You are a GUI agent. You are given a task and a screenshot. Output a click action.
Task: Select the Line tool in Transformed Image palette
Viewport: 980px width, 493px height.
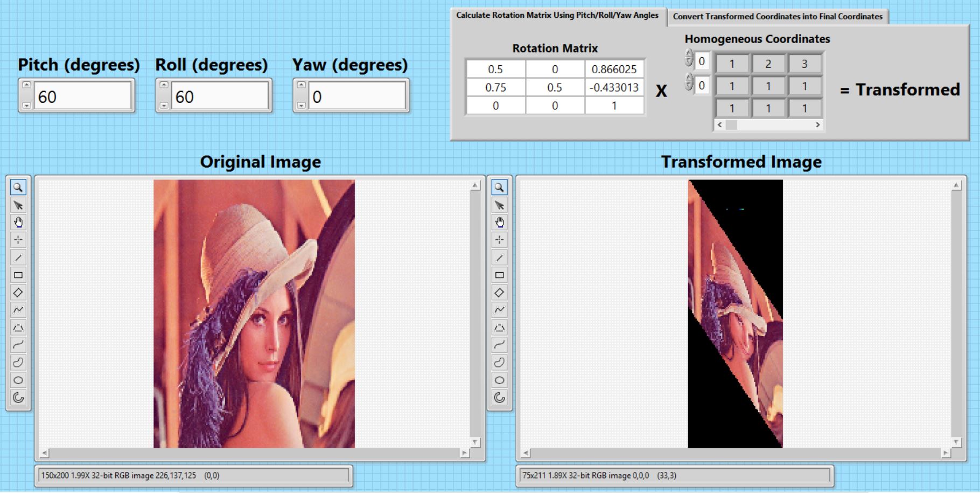[x=500, y=258]
